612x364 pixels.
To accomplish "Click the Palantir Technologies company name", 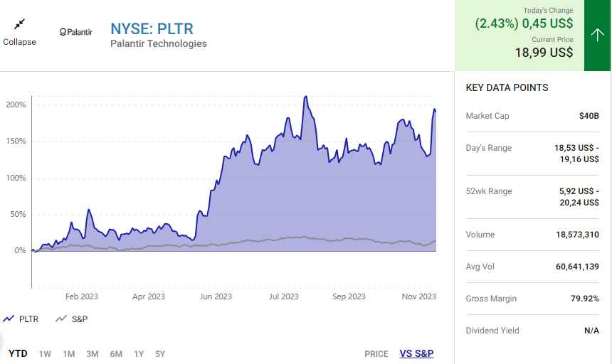I will [x=159, y=43].
